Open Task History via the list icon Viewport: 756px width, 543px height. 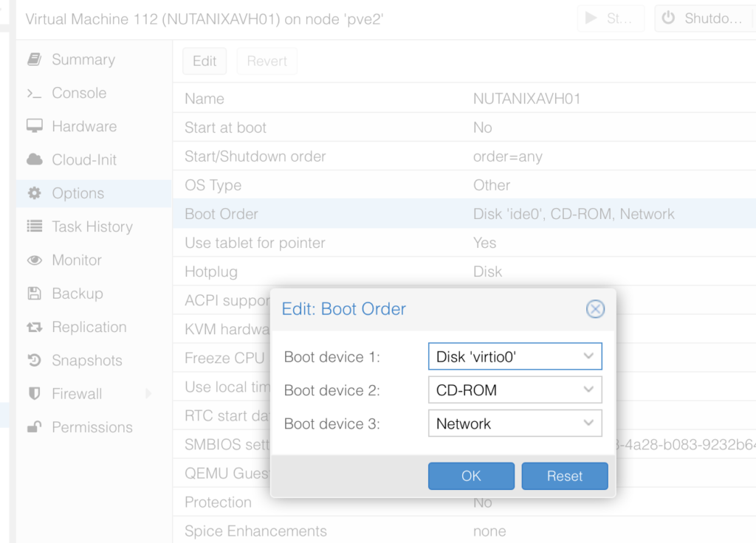click(36, 226)
